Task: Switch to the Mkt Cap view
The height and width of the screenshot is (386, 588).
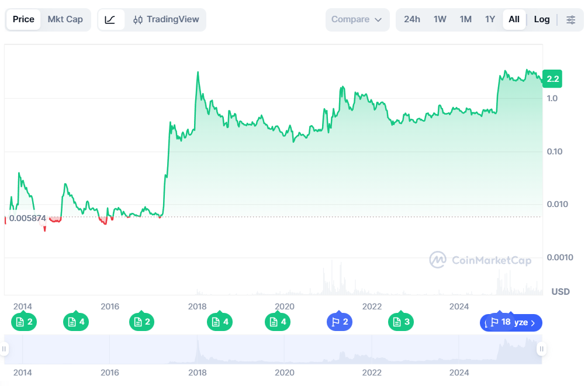Action: 65,19
